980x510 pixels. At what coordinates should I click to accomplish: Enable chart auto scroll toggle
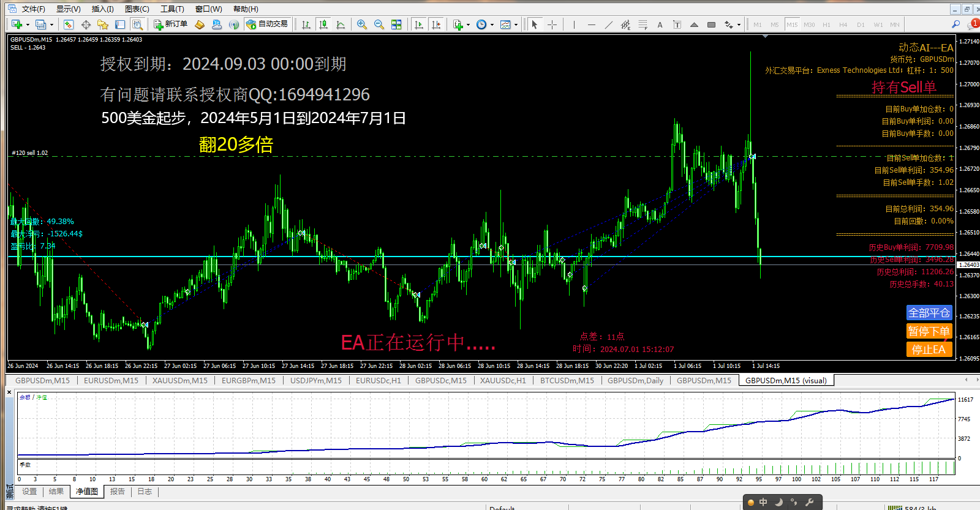(419, 24)
